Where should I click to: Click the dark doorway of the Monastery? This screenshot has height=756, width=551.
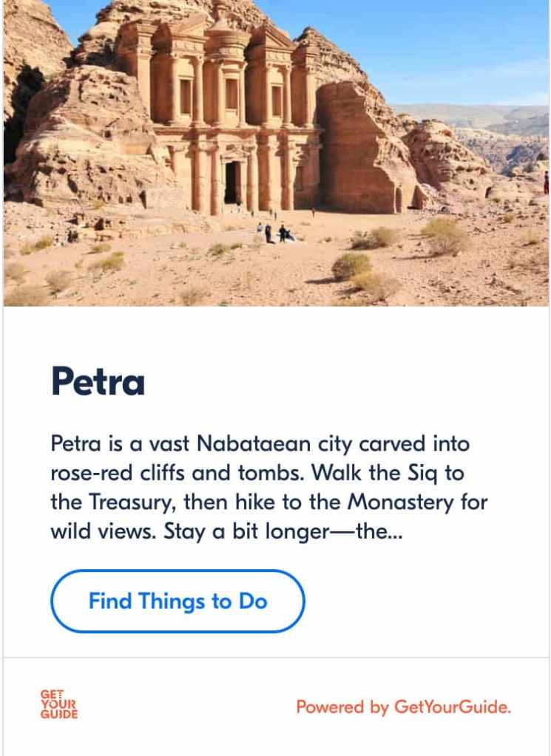point(232,183)
